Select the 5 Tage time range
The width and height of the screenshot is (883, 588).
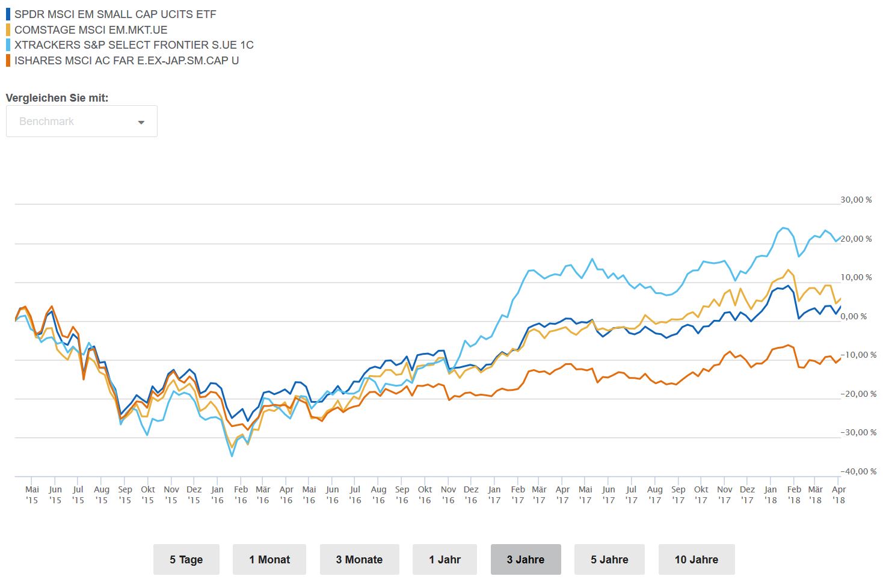186,560
